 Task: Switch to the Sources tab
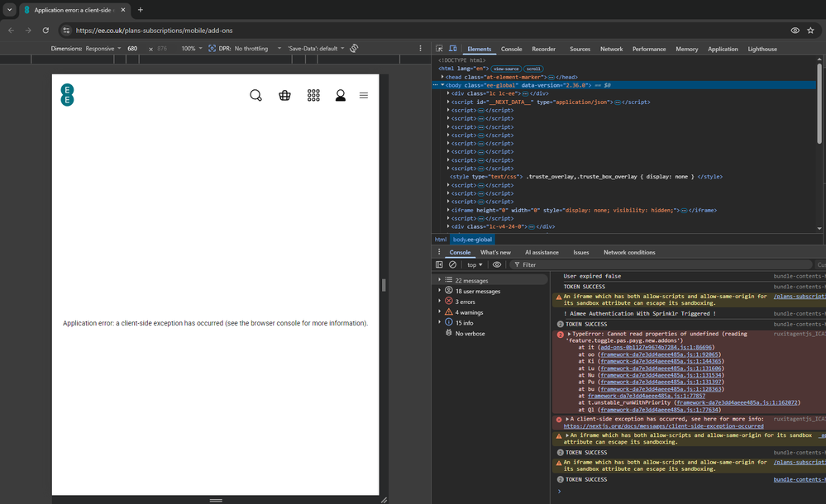[580, 49]
